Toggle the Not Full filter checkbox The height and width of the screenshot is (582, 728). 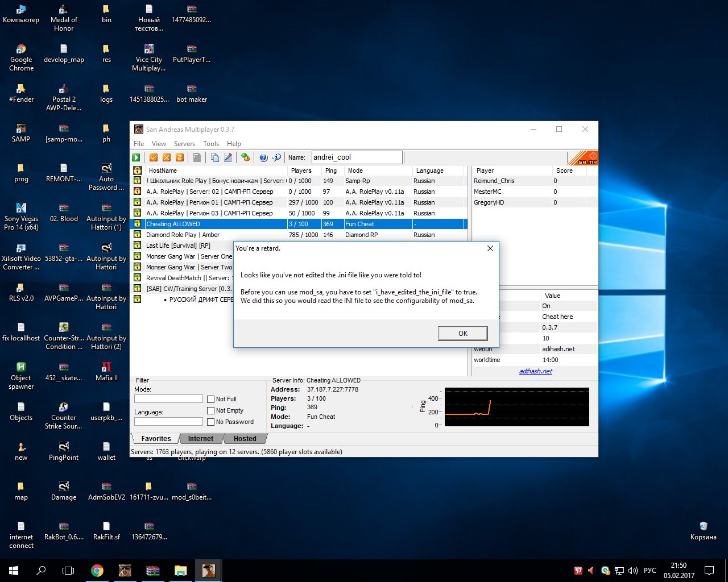point(211,400)
